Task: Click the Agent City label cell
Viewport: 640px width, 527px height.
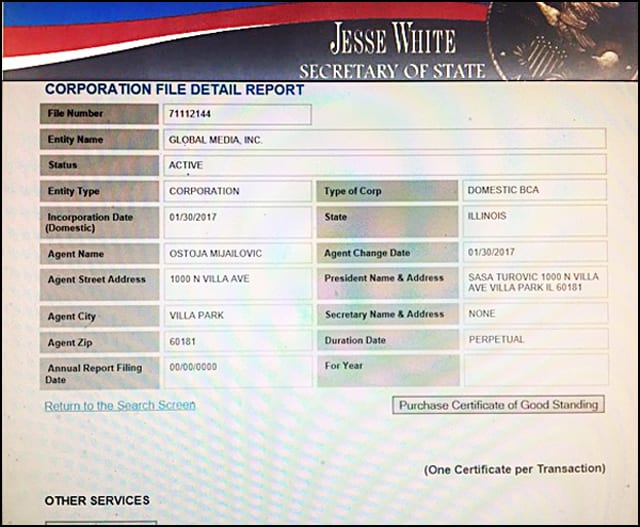Action: [100, 316]
